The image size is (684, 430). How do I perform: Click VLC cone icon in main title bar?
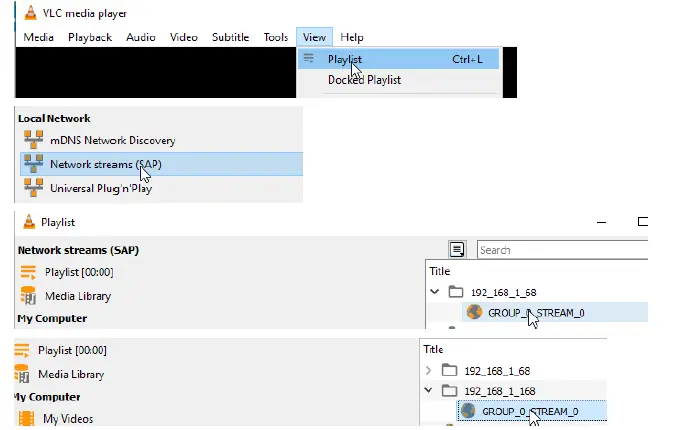pos(31,13)
